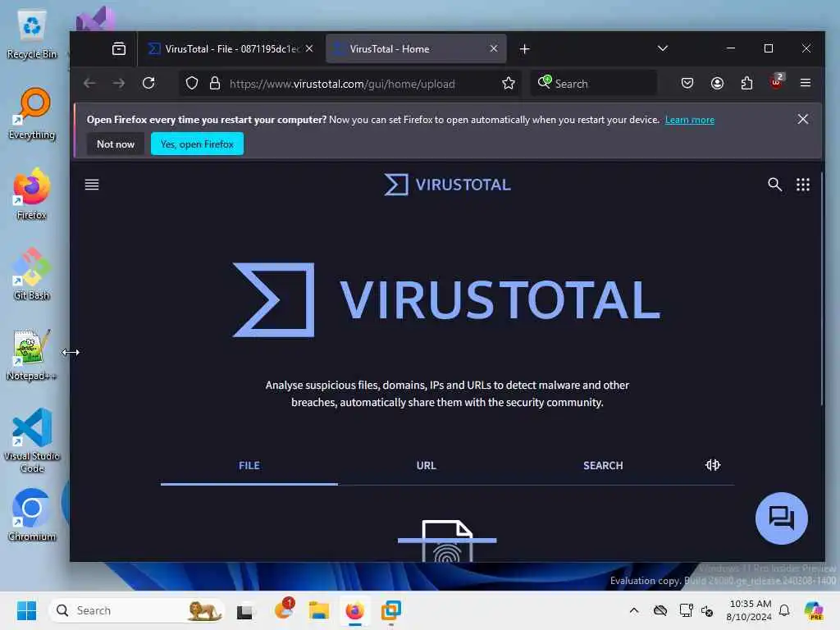Switch to the URL tab
The height and width of the screenshot is (630, 840).
click(x=427, y=466)
